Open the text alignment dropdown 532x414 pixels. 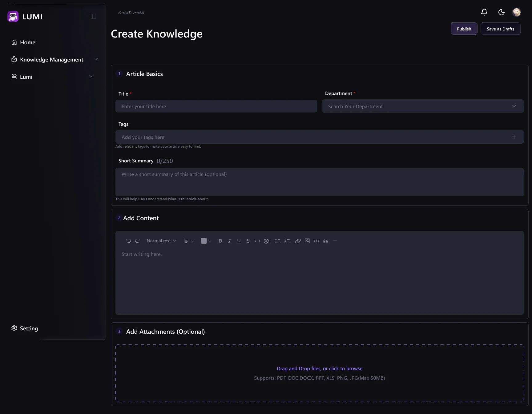tap(188, 241)
